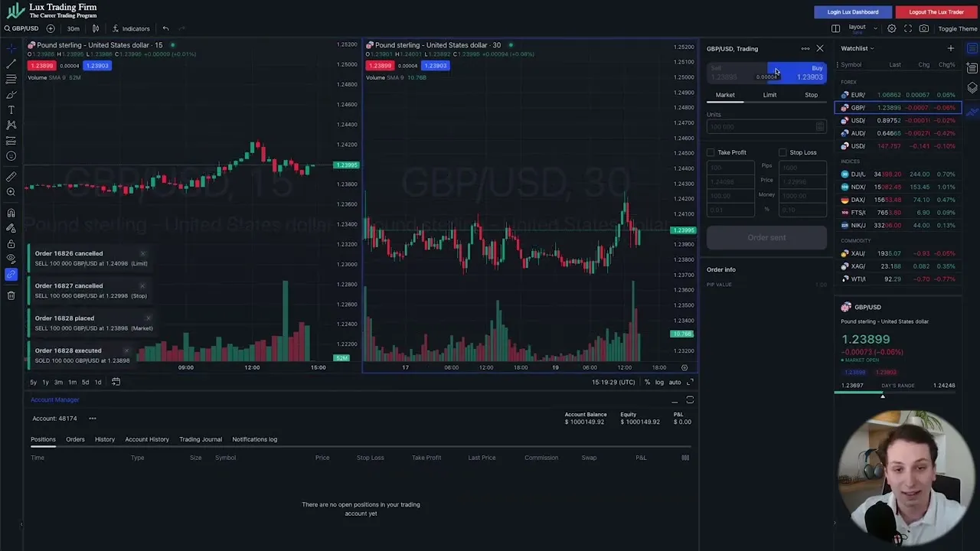Enable the Take Profit checkbox
980x551 pixels.
coord(710,152)
